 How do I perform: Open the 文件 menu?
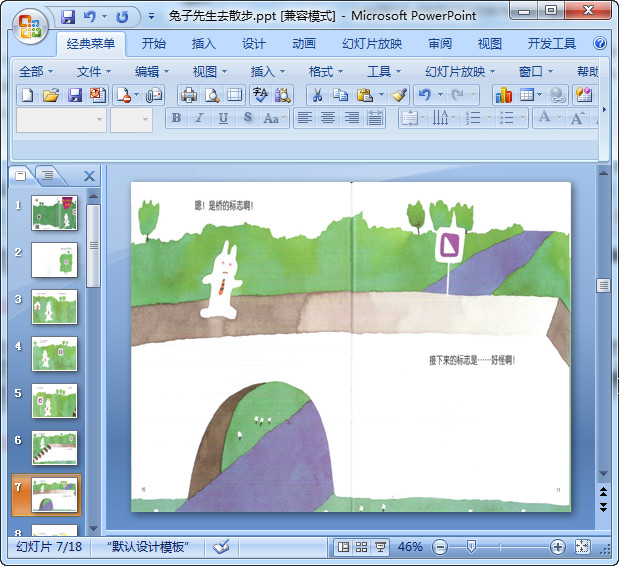[94, 72]
